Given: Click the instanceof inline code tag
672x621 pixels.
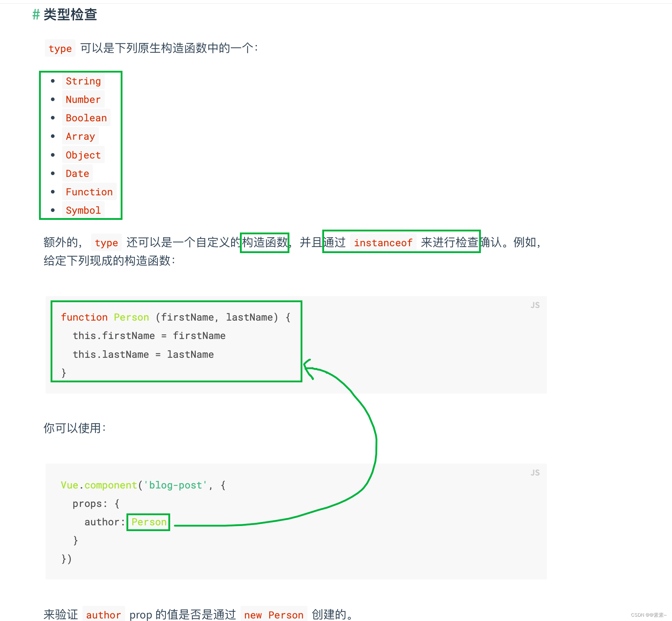Looking at the screenshot, I should tap(383, 243).
